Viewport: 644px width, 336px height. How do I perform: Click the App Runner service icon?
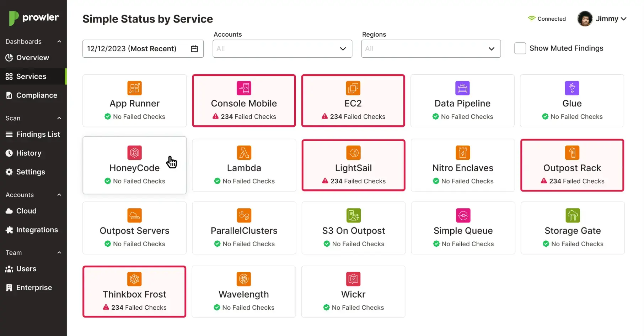(134, 88)
